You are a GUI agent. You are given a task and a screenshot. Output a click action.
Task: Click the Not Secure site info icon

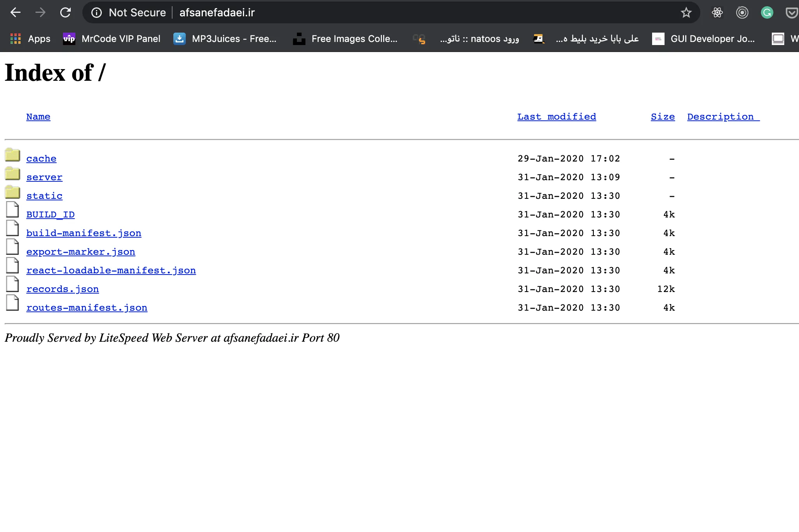pos(96,12)
